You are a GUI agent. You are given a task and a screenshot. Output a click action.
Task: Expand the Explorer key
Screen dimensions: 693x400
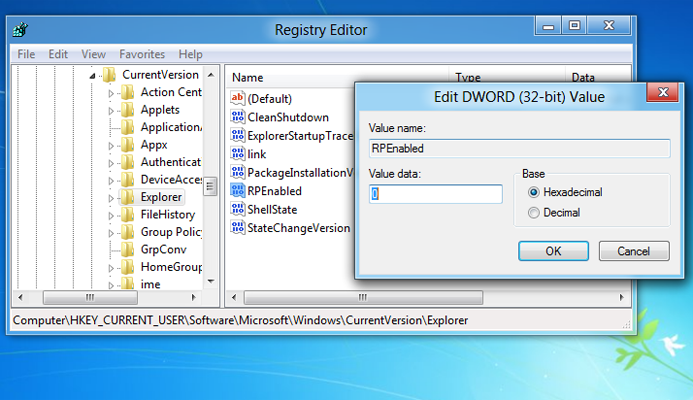[x=111, y=198]
